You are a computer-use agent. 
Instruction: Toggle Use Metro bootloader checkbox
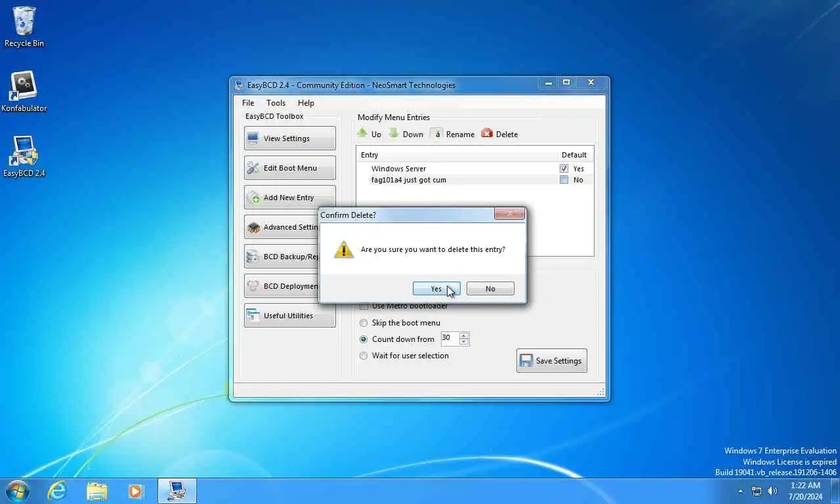click(x=364, y=306)
